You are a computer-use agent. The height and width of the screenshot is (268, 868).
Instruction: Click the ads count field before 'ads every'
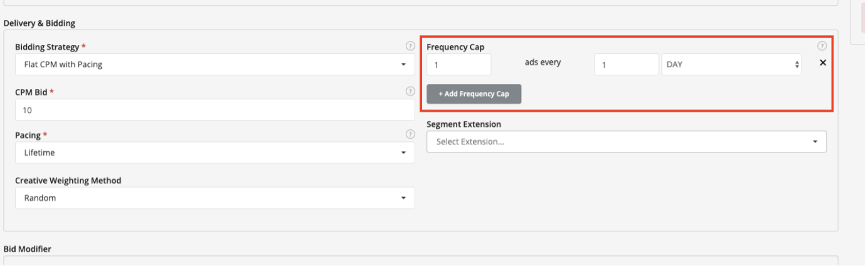coord(459,64)
